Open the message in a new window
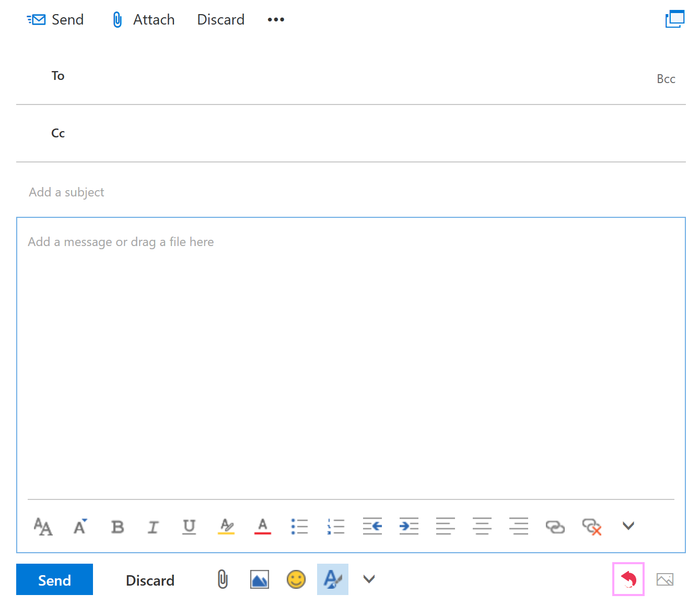 (675, 19)
